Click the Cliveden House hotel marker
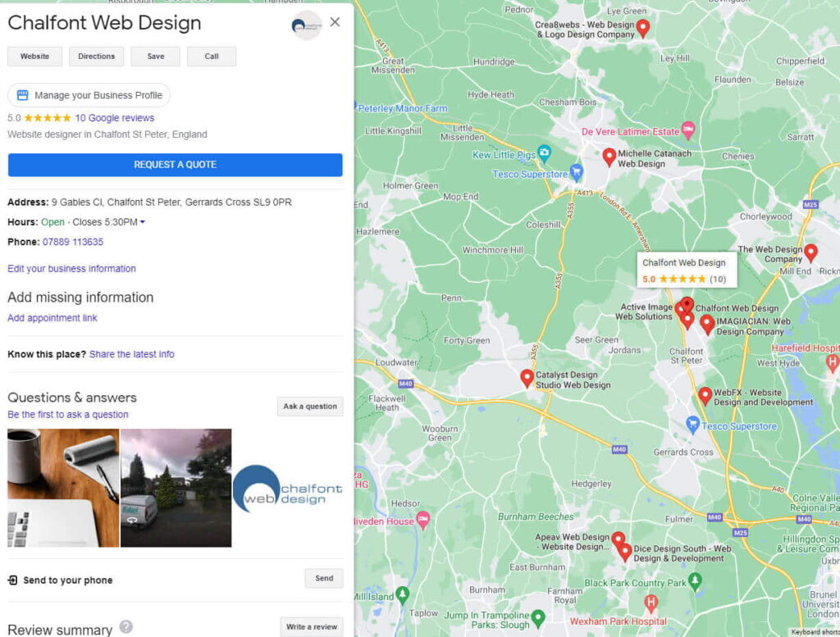 [423, 519]
